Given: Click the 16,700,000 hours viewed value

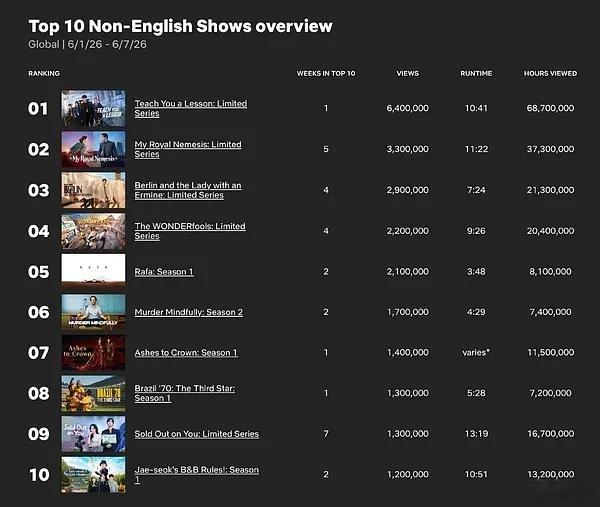Looking at the screenshot, I should pos(551,434).
